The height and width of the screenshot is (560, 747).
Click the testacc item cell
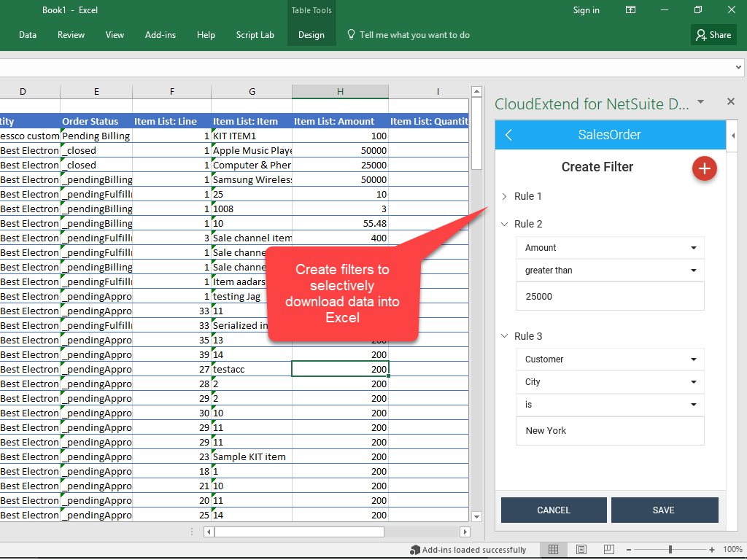click(252, 369)
